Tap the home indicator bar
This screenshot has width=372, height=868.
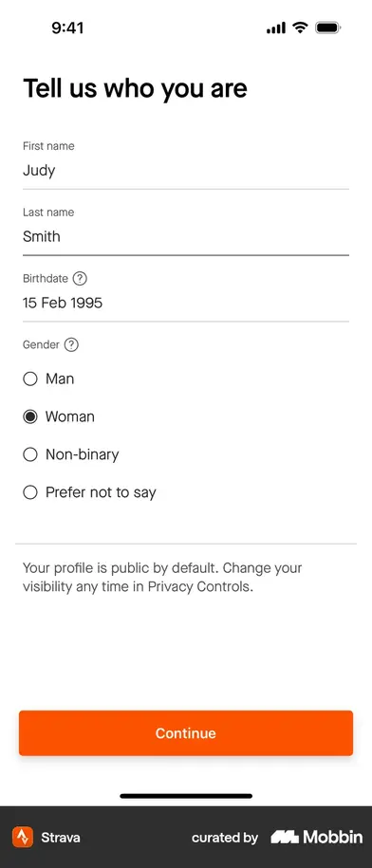(x=186, y=796)
